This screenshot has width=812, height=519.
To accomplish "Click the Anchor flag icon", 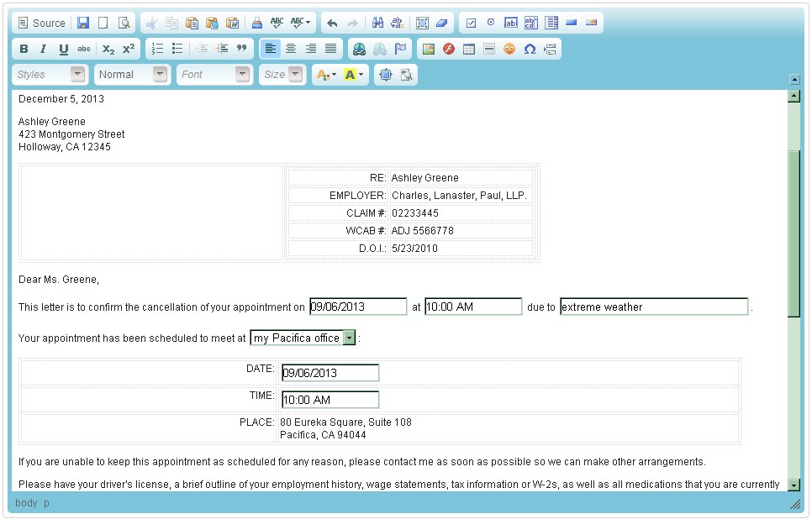I will [x=400, y=50].
